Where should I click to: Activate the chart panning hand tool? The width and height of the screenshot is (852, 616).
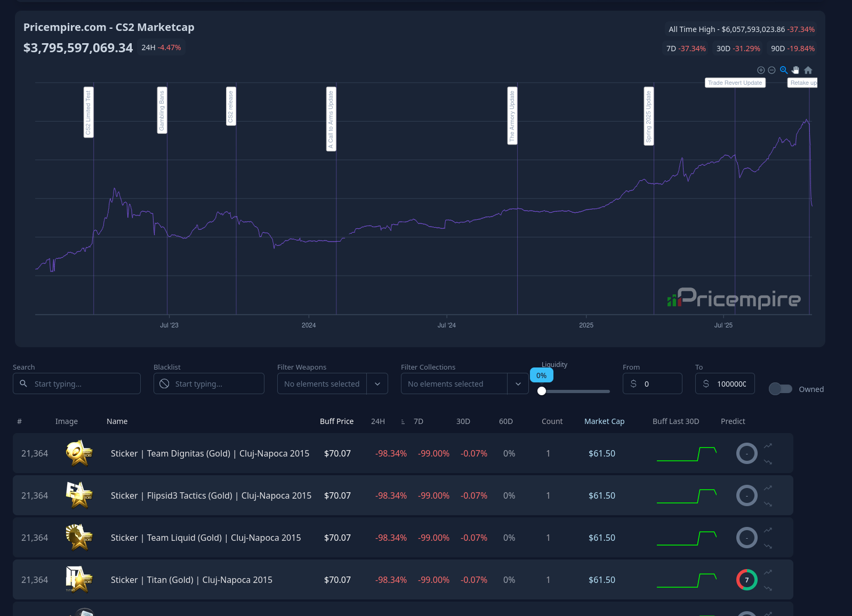(x=795, y=70)
